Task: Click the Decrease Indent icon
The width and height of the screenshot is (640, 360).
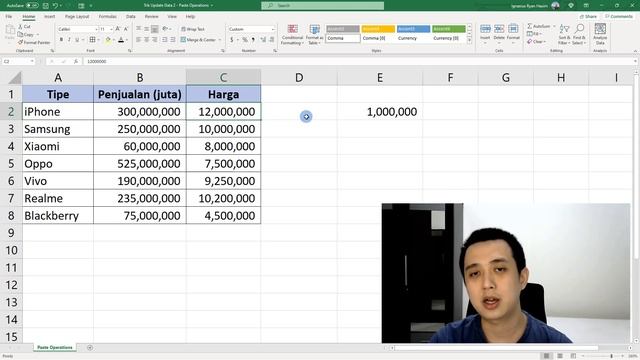Action: pos(164,40)
